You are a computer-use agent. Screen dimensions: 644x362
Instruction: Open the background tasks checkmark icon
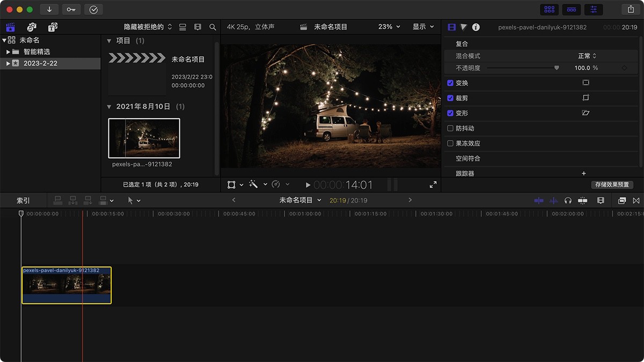[94, 10]
